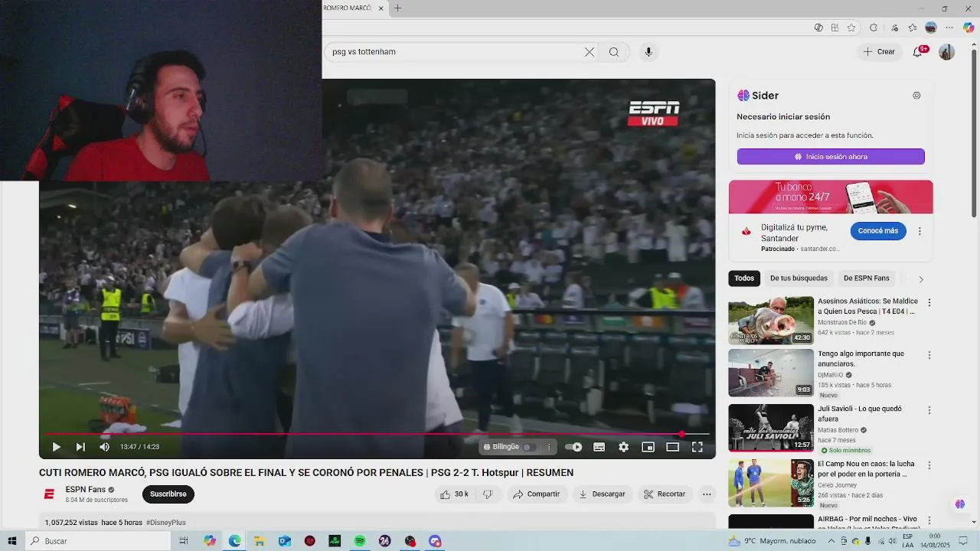Open Edge split screen icon
Image resolution: width=980 pixels, height=551 pixels.
(x=835, y=28)
